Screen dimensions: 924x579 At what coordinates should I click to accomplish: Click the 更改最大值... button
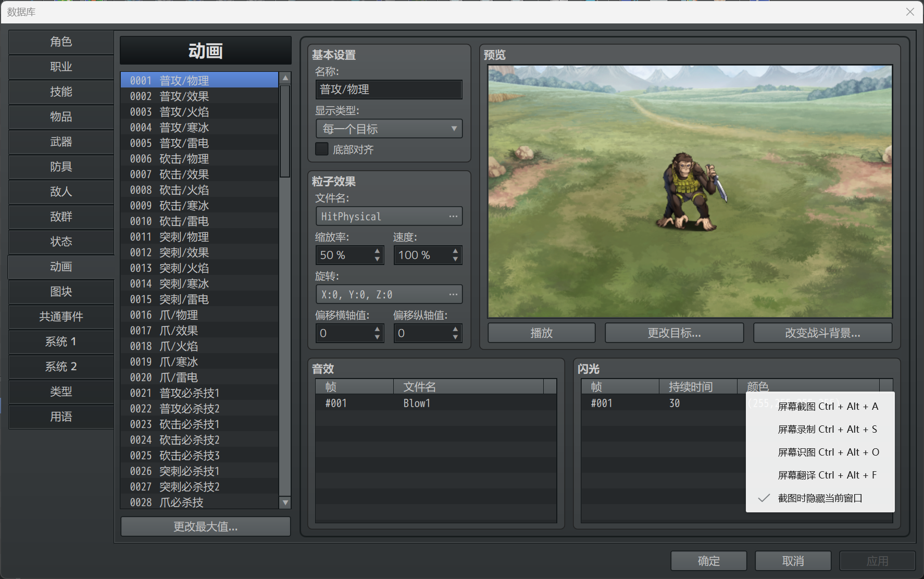(206, 526)
